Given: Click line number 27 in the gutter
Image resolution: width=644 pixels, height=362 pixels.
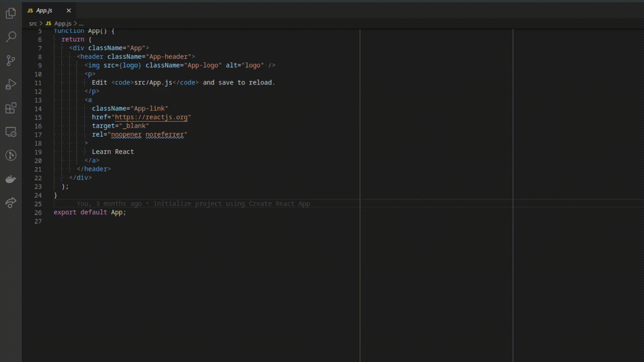Looking at the screenshot, I should 38,221.
